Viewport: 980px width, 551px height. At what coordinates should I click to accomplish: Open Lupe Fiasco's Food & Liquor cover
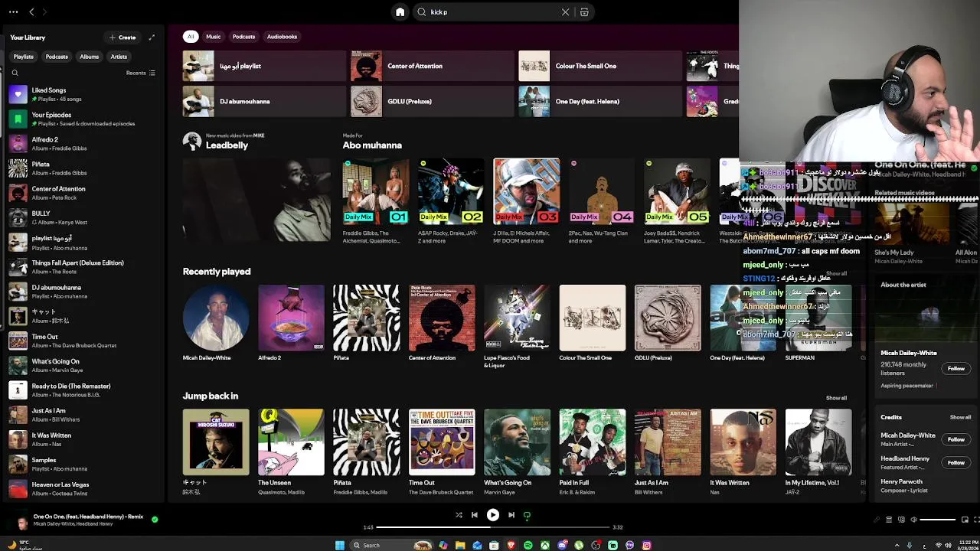pos(517,318)
